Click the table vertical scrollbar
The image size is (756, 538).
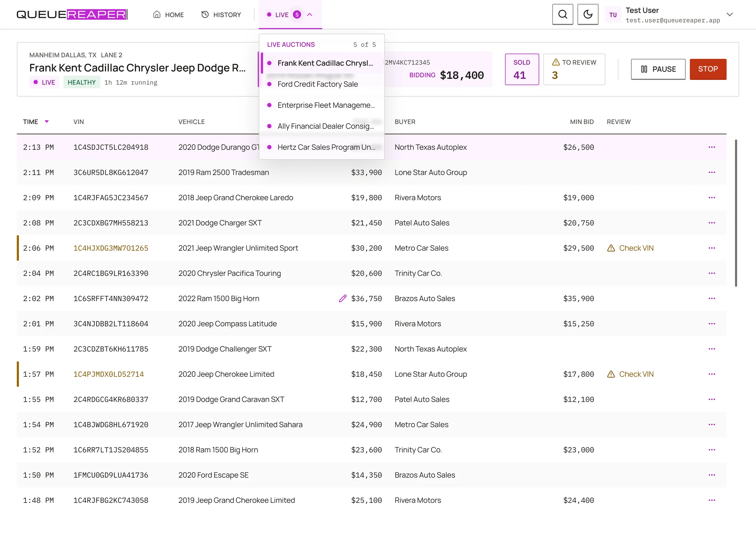(736, 213)
